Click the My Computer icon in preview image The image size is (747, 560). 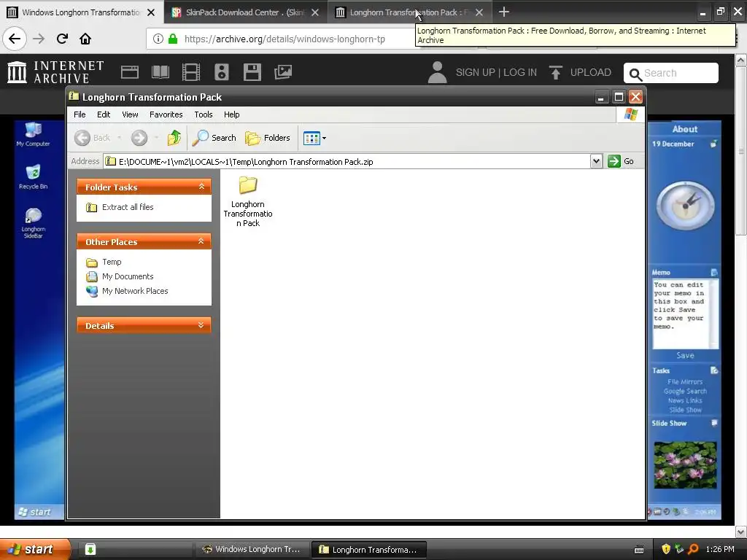click(x=33, y=134)
